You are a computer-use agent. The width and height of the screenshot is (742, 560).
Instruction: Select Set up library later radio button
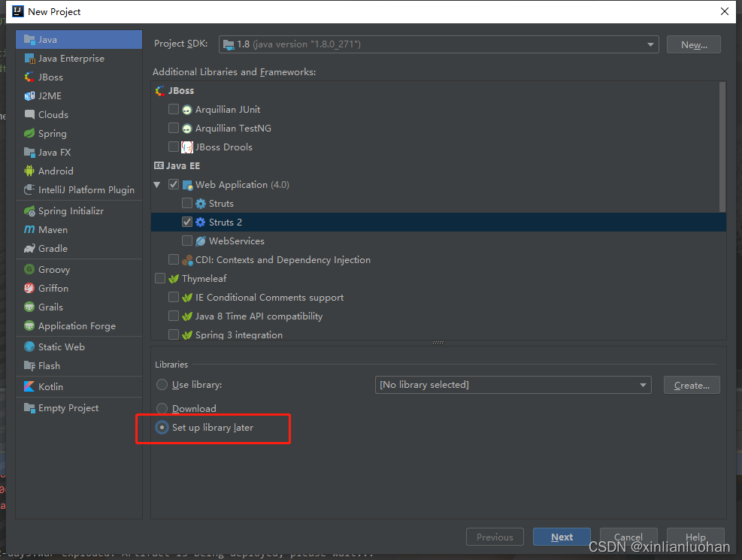162,427
